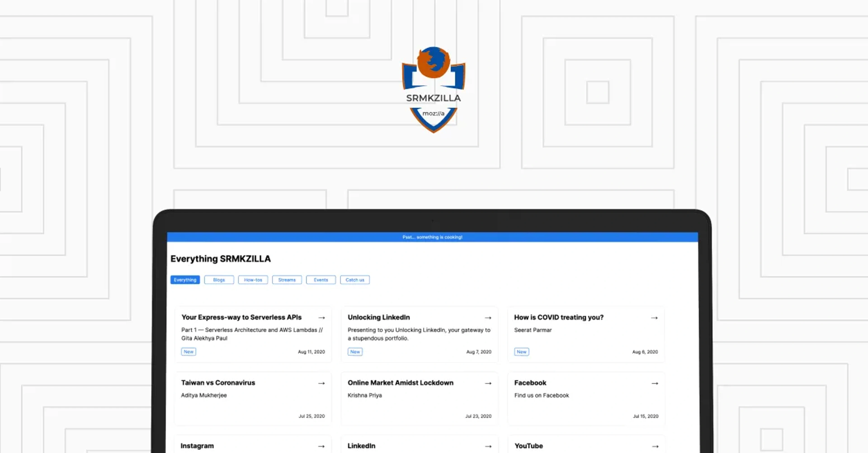Open arrow on How is COVID treating you card
The image size is (868, 453).
654,318
